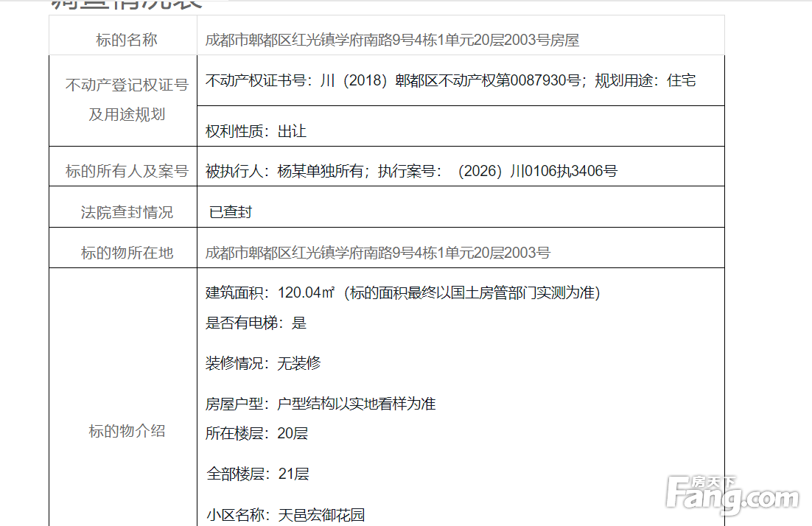Image resolution: width=812 pixels, height=526 pixels.
Task: Select the 不动产权证书号 certificate number line
Action: 450,80
